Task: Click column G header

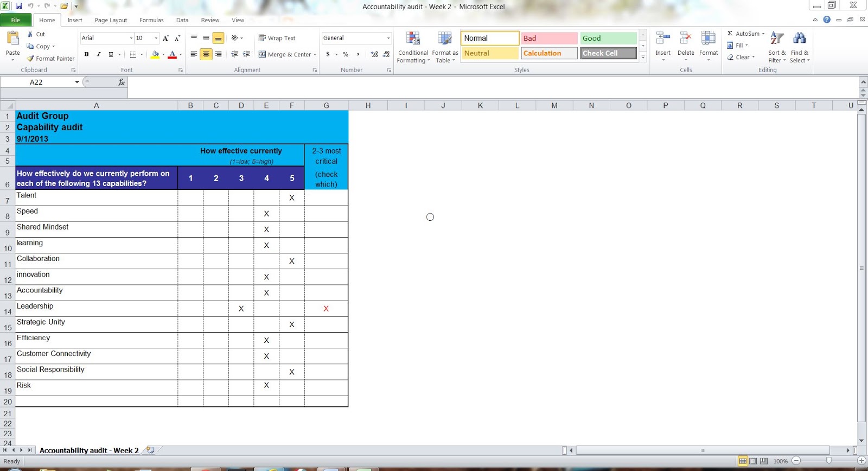Action: coord(326,105)
